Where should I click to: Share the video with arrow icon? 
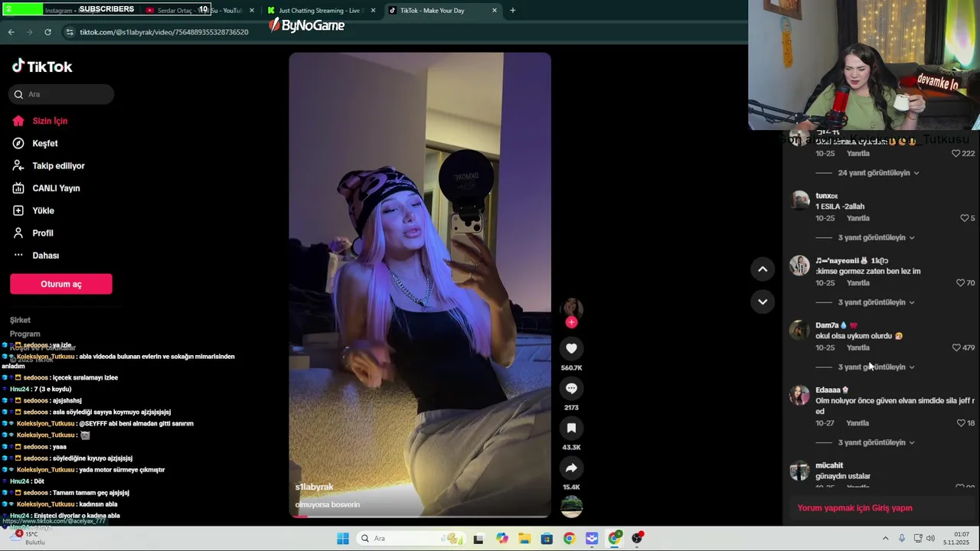pyautogui.click(x=571, y=468)
